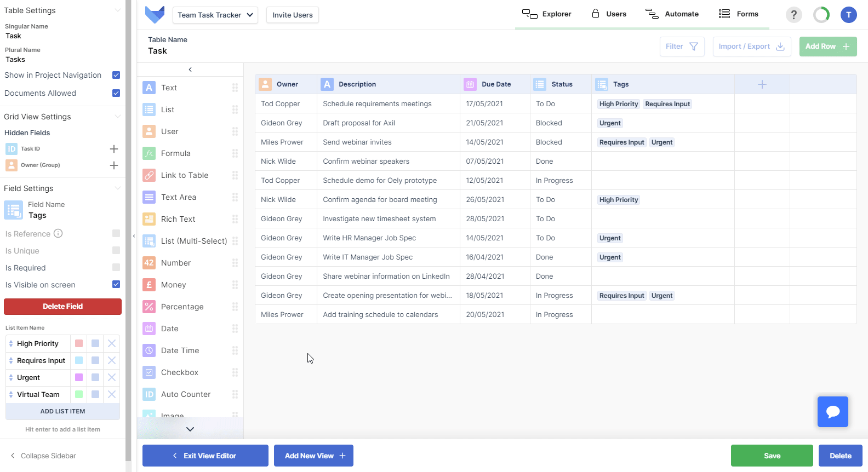
Task: Open the help question mark icon
Action: tap(793, 15)
